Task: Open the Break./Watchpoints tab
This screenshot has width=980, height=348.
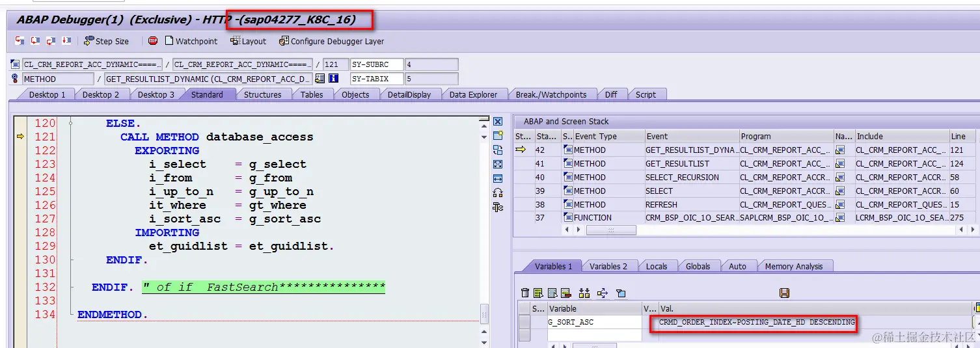Action: (x=551, y=94)
